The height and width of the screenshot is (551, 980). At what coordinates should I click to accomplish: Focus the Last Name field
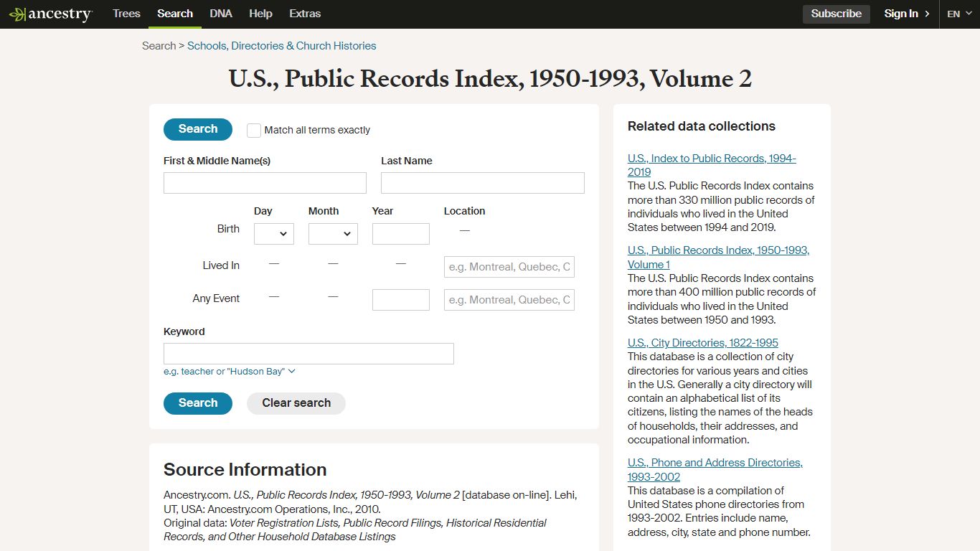tap(483, 183)
